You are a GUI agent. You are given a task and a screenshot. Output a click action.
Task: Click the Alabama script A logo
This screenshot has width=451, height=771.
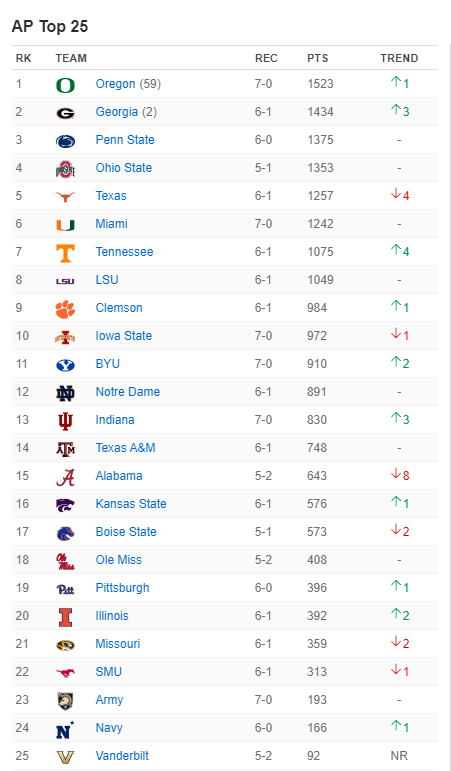coord(65,477)
